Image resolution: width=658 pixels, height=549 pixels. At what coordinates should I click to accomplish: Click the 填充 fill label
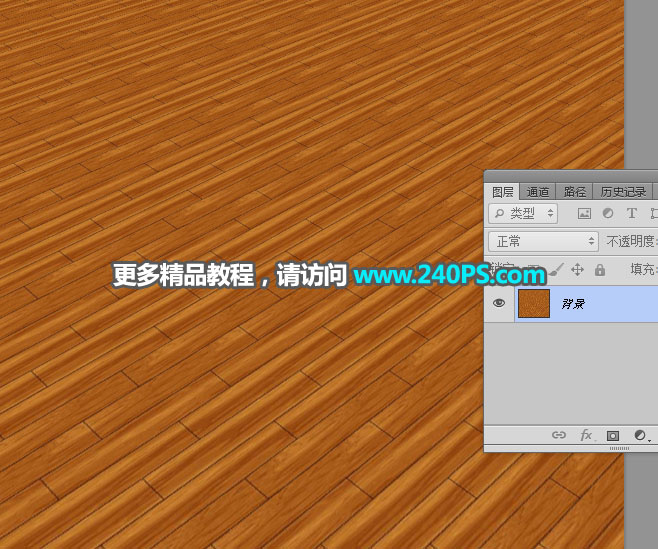point(643,269)
